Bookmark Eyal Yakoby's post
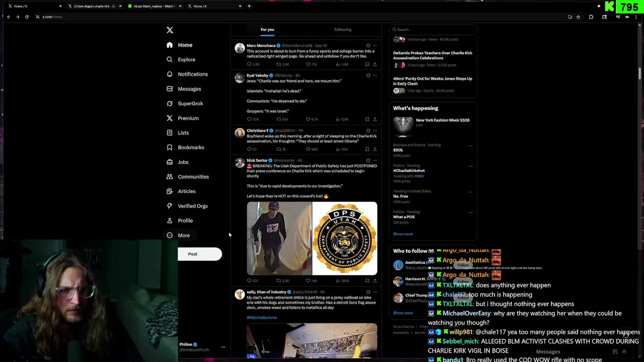Viewport: 644px width, 362px height. click(x=367, y=119)
